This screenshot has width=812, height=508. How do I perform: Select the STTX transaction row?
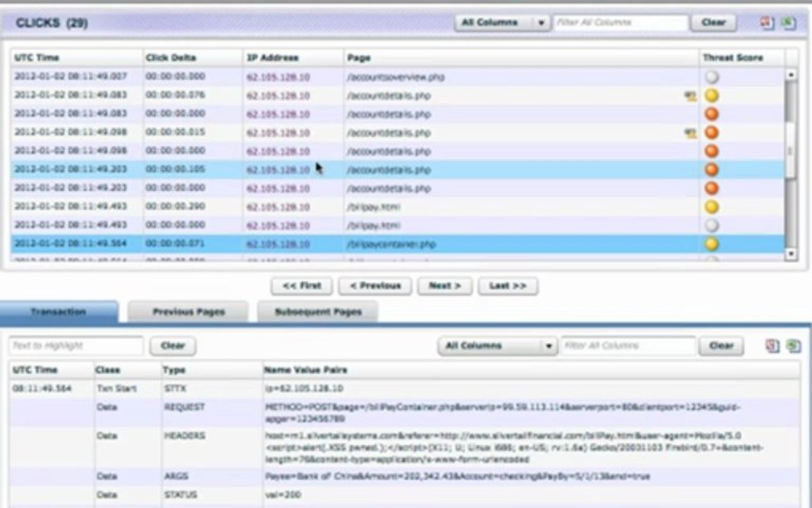(x=404, y=389)
